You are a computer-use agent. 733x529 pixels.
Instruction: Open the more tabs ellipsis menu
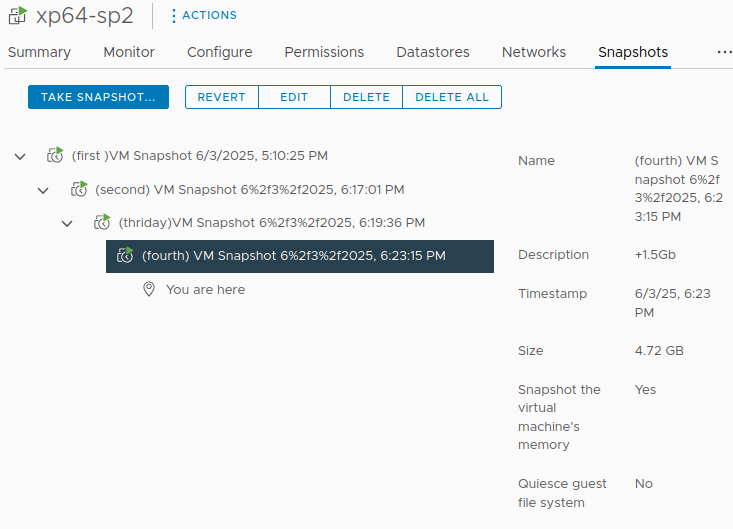(x=724, y=52)
